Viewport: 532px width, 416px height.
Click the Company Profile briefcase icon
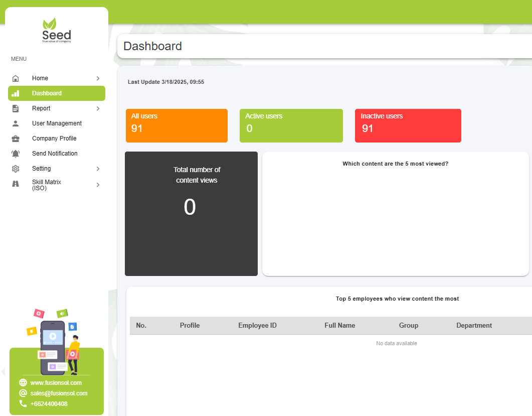16,138
